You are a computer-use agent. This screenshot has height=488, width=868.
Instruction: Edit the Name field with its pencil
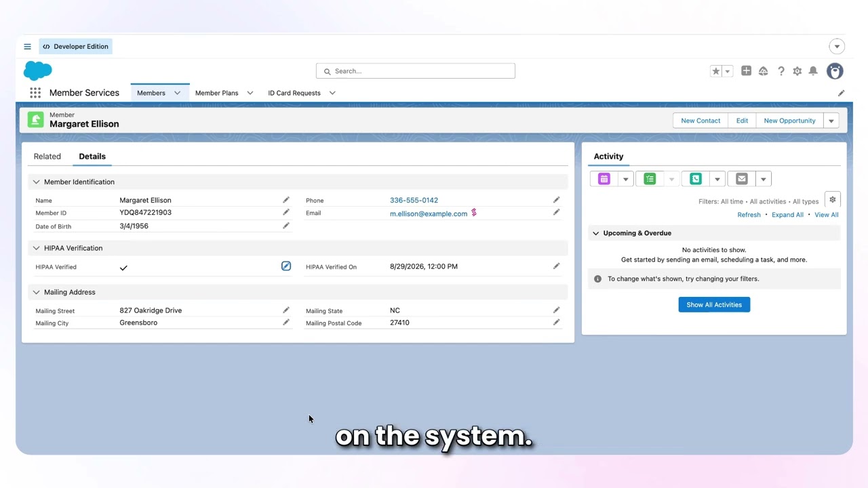pyautogui.click(x=286, y=200)
